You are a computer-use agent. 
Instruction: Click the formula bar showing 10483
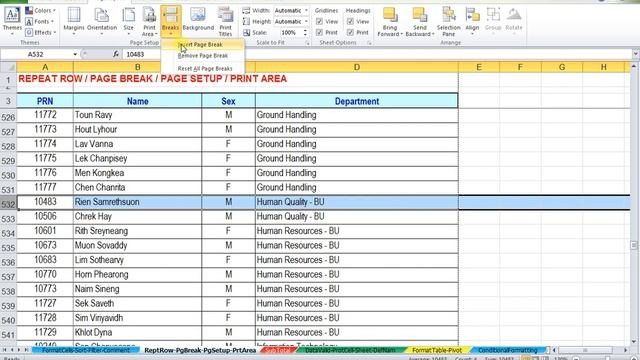tap(376, 54)
